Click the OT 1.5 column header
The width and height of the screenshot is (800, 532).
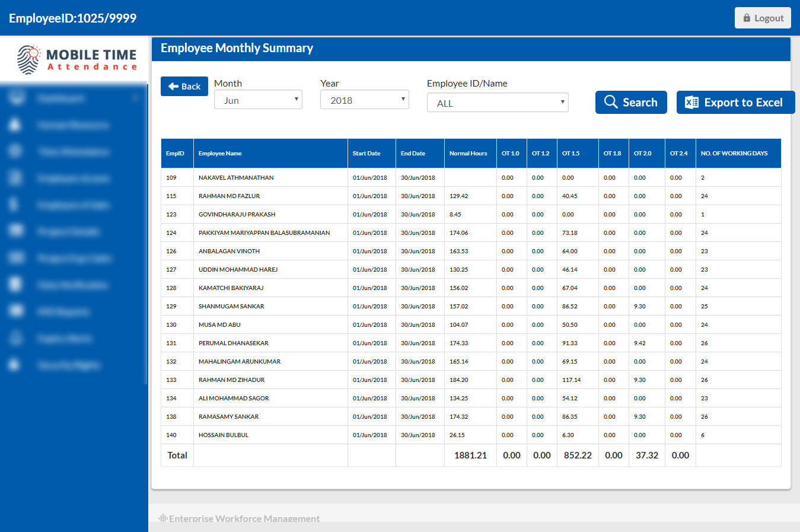(570, 154)
